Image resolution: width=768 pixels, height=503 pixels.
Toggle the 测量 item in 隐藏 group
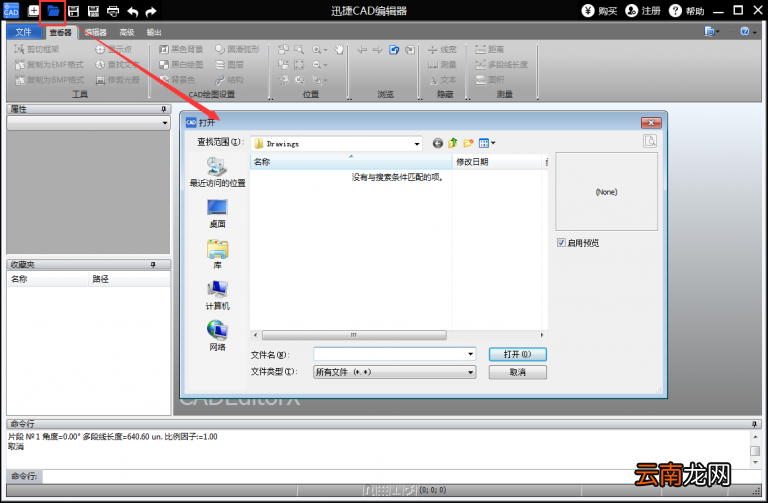click(x=442, y=65)
